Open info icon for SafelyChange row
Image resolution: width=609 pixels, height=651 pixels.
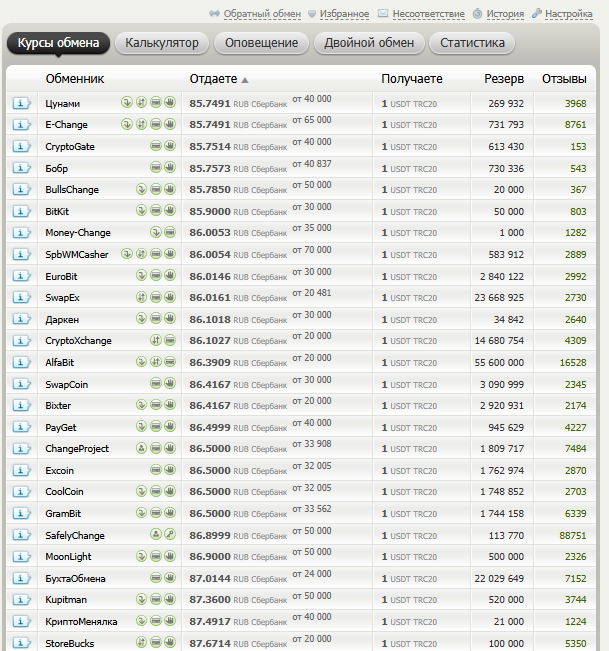tap(21, 536)
